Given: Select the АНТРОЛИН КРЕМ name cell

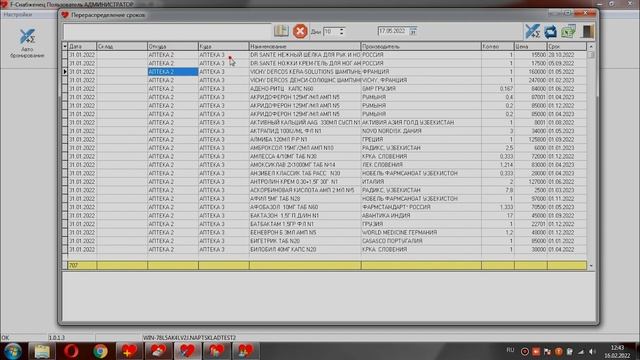Looking at the screenshot, I should pyautogui.click(x=305, y=182).
